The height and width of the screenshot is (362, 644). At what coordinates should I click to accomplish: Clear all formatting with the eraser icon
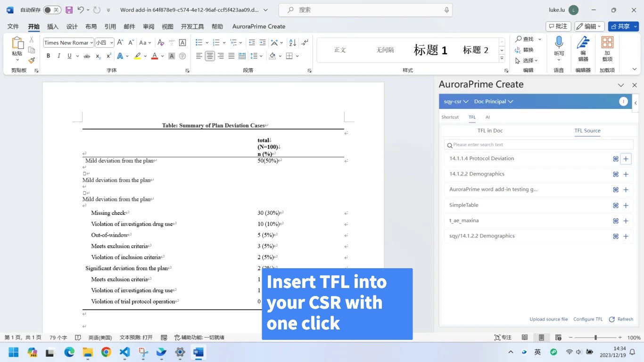161,42
